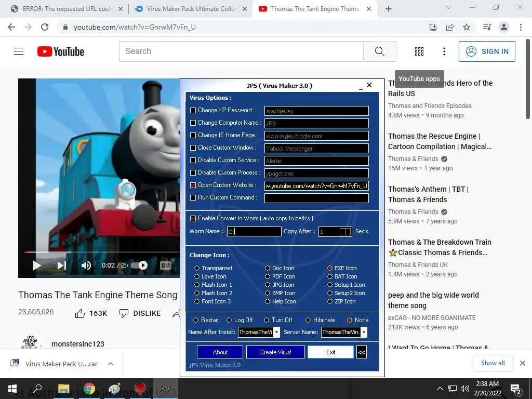The image size is (532, 399).
Task: Enable Disable Custom Process checkbox
Action: tap(193, 172)
